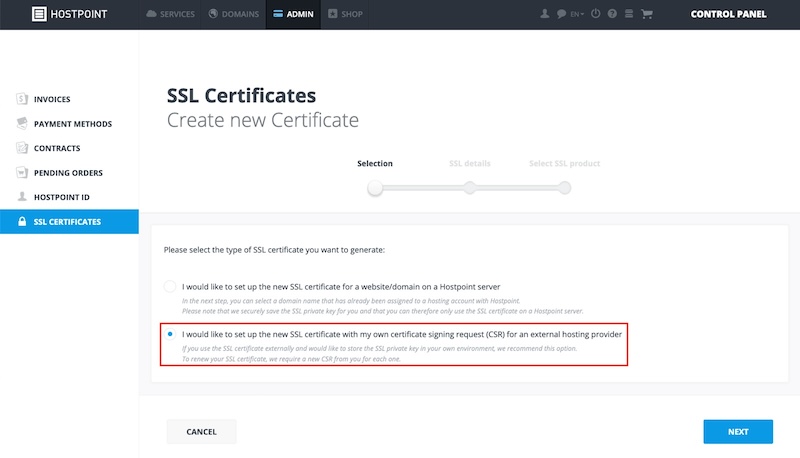The width and height of the screenshot is (800, 458).
Task: Click the Next button
Action: point(738,431)
